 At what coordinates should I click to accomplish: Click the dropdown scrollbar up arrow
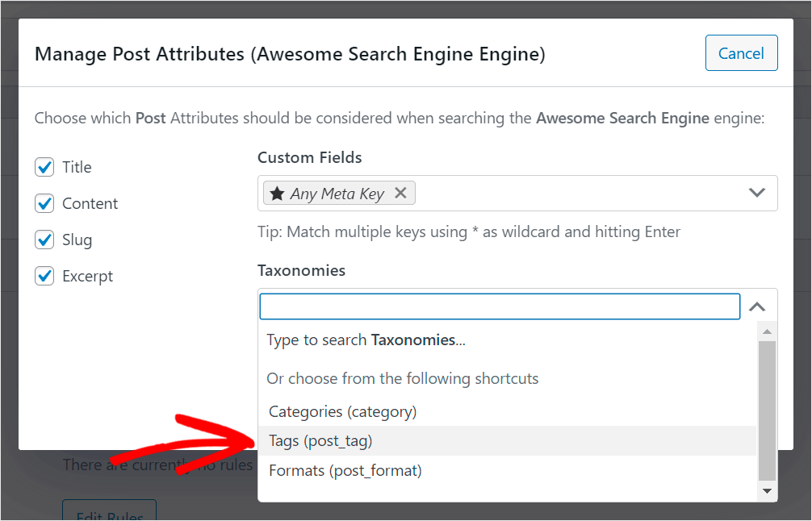point(767,331)
